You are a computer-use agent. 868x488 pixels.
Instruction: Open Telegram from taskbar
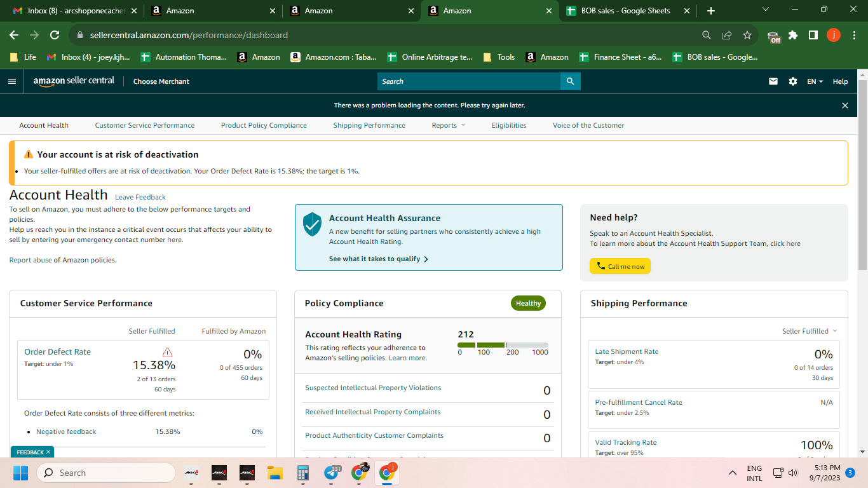coord(331,473)
